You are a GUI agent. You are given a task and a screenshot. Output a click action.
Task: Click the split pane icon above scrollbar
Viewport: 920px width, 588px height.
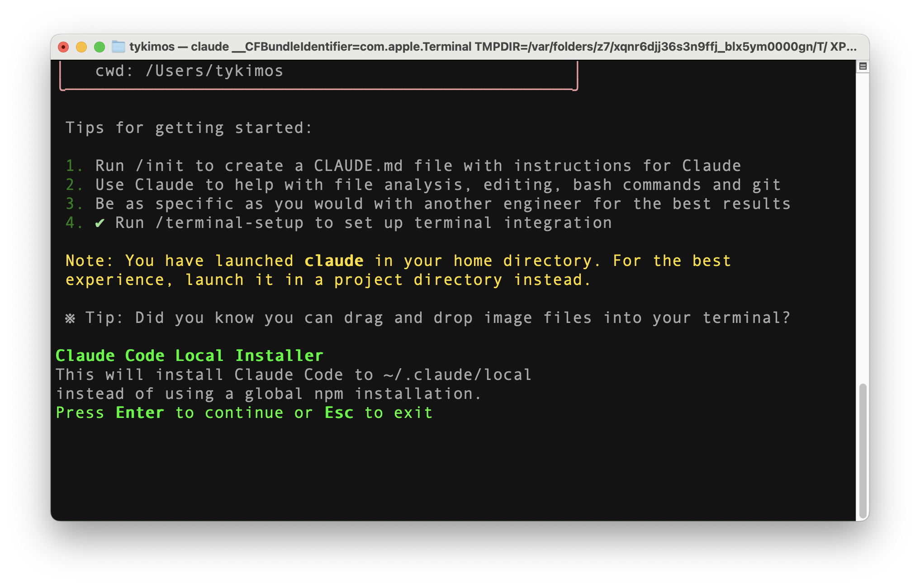coord(863,66)
